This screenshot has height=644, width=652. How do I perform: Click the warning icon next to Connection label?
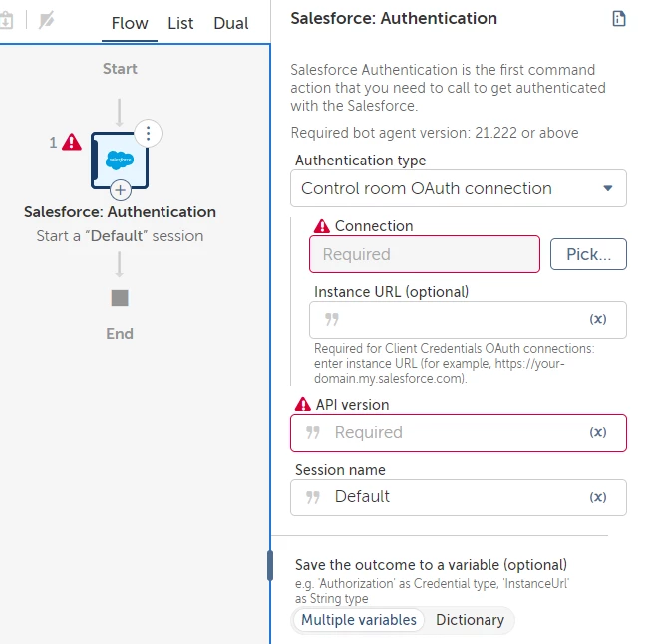coord(322,226)
